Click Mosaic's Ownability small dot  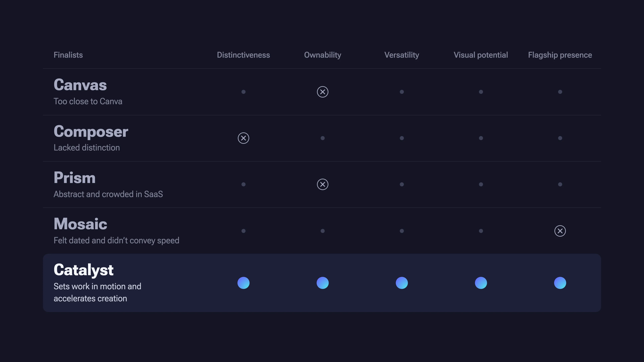(x=323, y=231)
